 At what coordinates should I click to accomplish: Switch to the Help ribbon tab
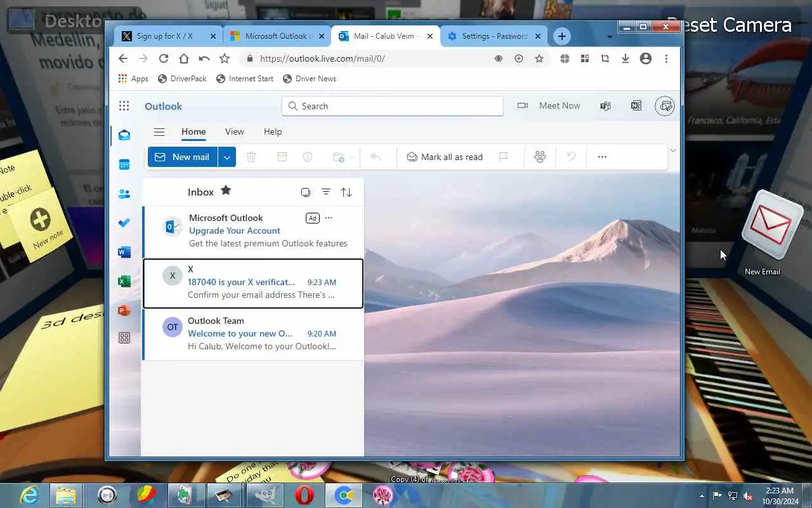point(273,131)
